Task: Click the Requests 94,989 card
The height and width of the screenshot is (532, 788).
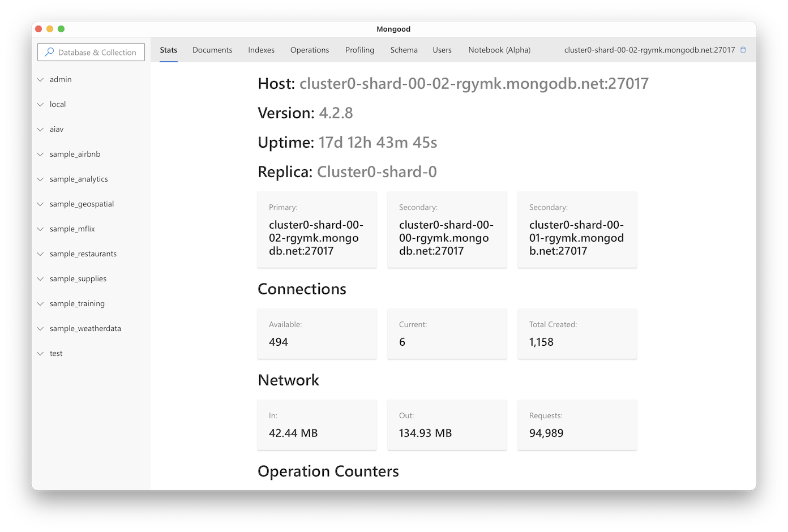Action: coord(577,425)
